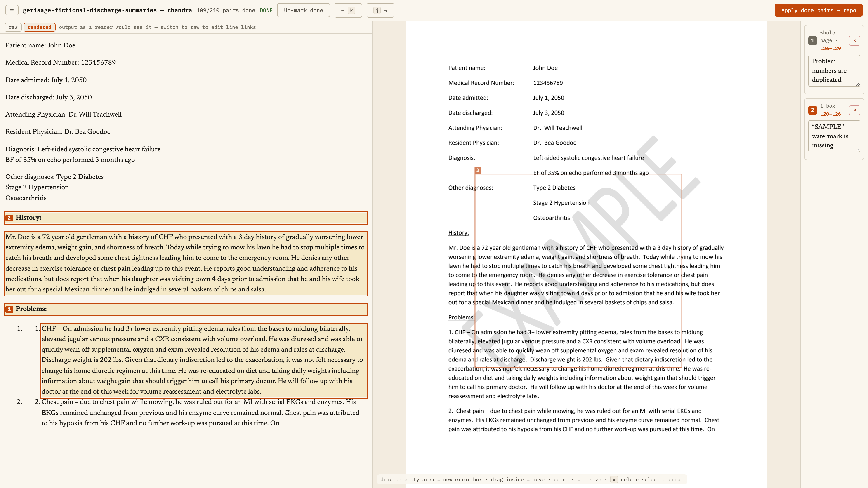Go to previous pair with k button
Viewport: 868px width, 488px height.
point(348,10)
